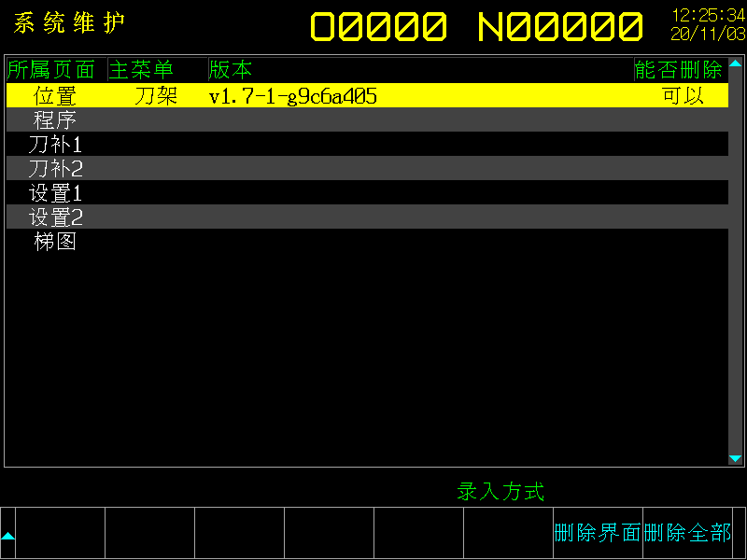Click the O0000 program number
The height and width of the screenshot is (560, 747).
tap(379, 26)
